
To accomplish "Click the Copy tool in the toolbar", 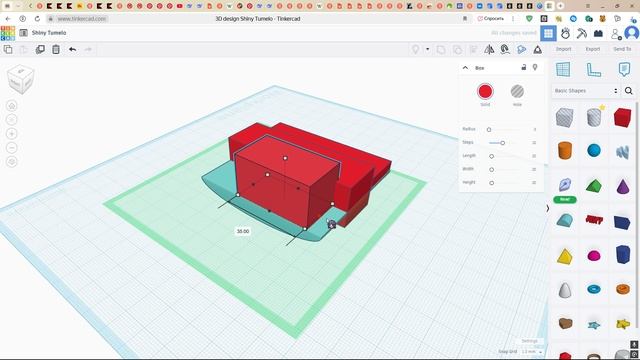I will point(8,49).
